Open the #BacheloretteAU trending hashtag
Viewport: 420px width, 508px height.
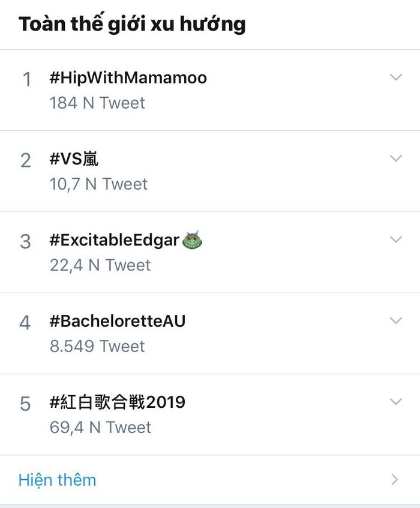click(x=118, y=321)
